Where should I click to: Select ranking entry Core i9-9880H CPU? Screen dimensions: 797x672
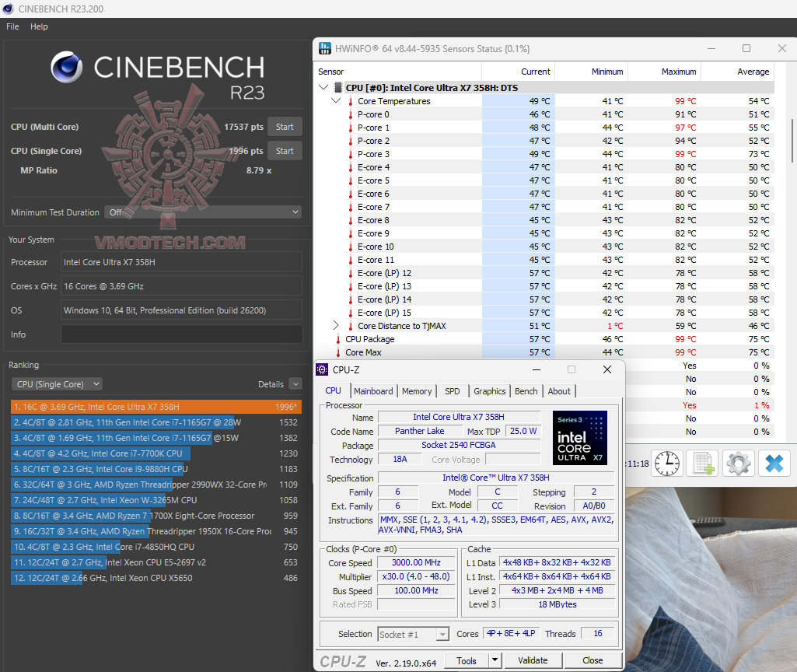click(x=156, y=469)
